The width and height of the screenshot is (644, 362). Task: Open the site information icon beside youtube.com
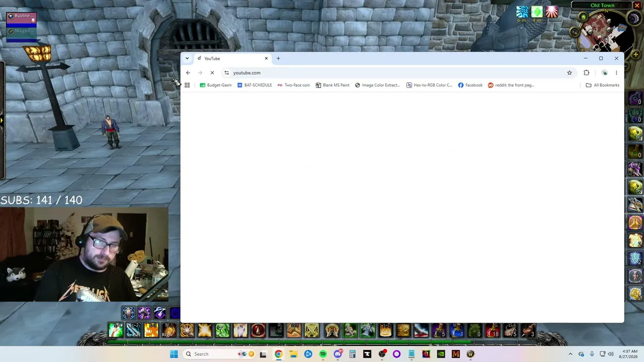[226, 73]
